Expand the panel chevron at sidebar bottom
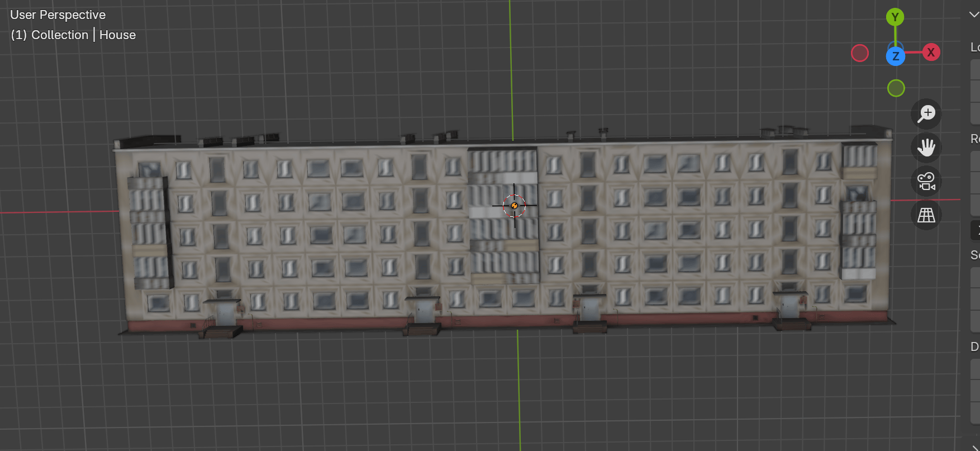The height and width of the screenshot is (451, 980). [x=975, y=447]
